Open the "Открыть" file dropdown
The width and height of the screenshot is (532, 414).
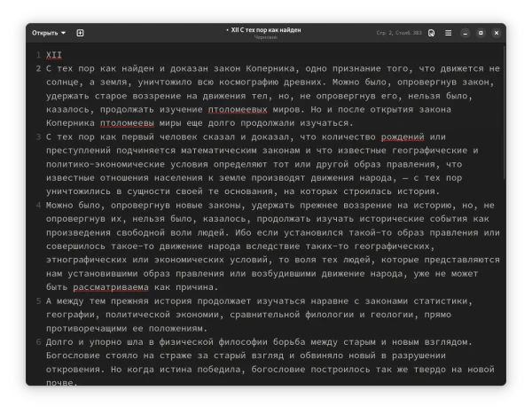click(x=49, y=33)
